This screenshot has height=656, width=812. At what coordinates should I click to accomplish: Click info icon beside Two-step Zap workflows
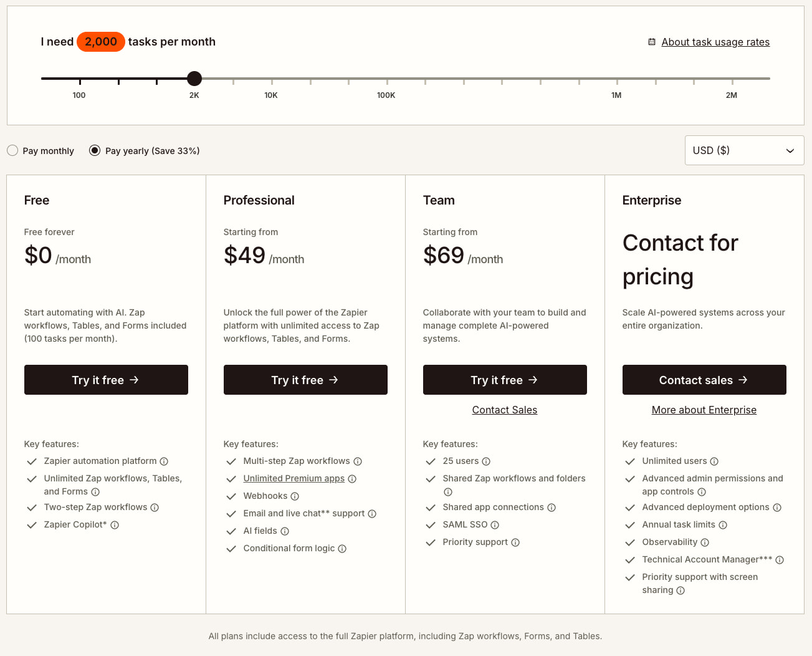155,508
